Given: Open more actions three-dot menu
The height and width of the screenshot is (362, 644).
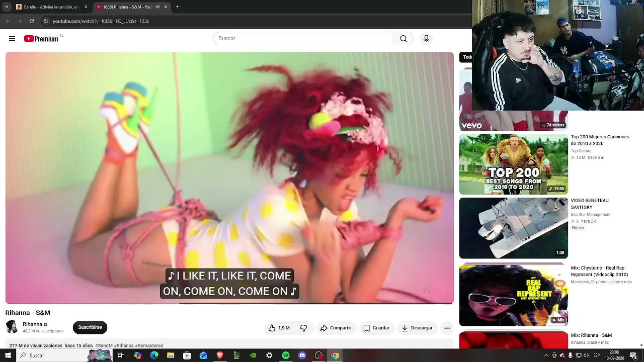Looking at the screenshot, I should tap(447, 328).
